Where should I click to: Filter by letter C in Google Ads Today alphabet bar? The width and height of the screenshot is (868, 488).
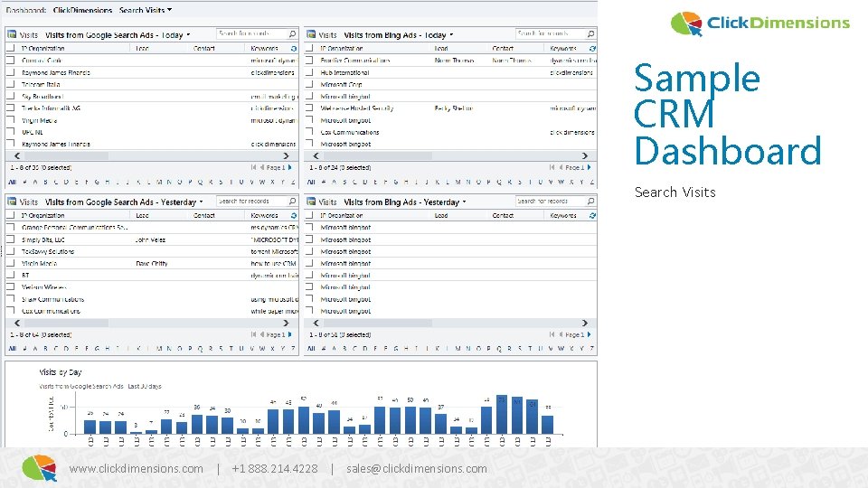(x=56, y=182)
